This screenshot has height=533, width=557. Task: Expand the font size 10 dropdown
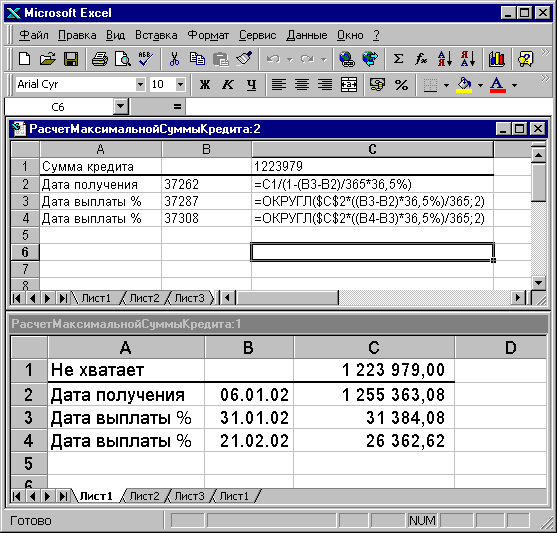click(180, 85)
